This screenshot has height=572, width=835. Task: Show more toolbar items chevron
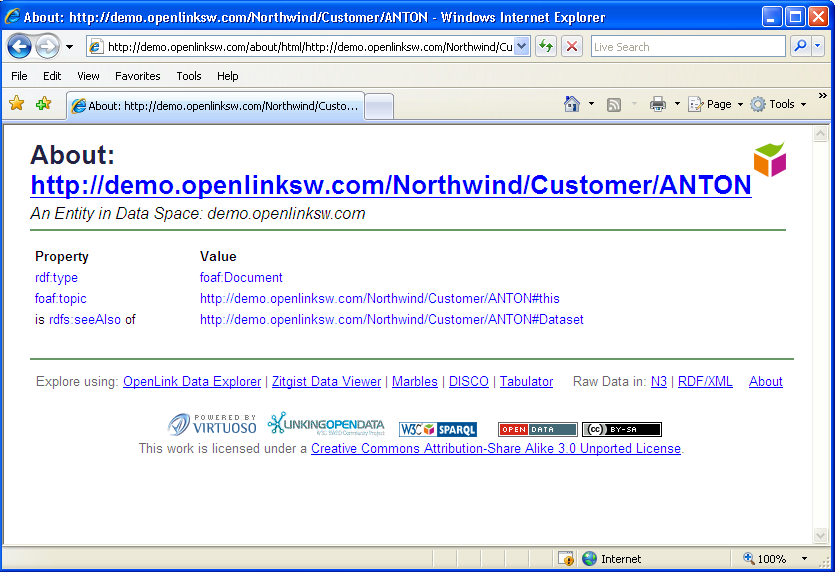click(823, 96)
